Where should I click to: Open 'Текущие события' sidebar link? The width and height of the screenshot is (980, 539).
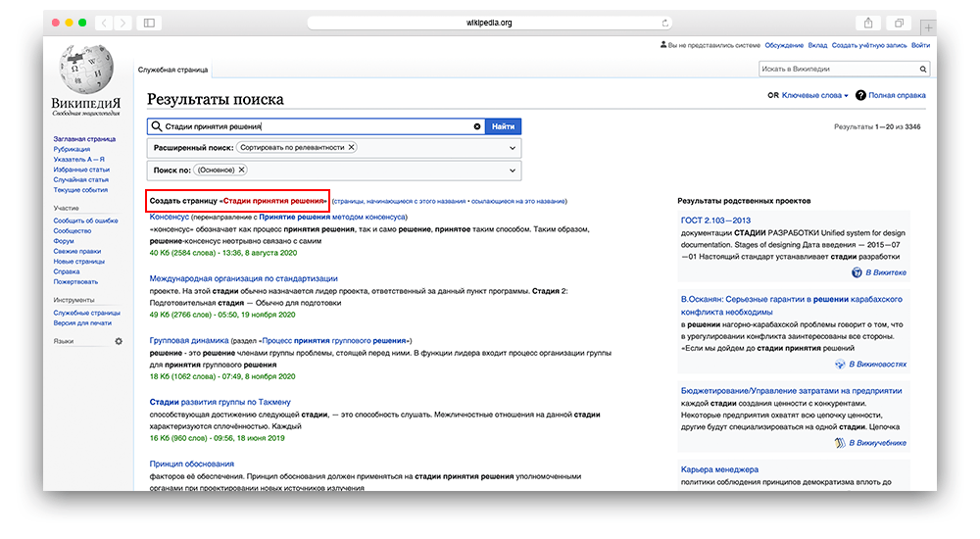(80, 189)
